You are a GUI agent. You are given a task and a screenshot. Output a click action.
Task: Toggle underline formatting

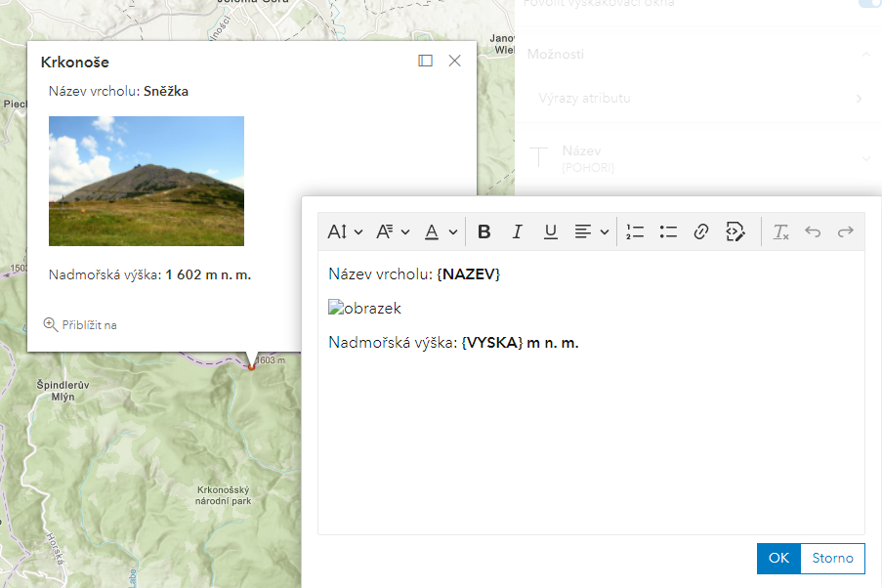coord(551,231)
